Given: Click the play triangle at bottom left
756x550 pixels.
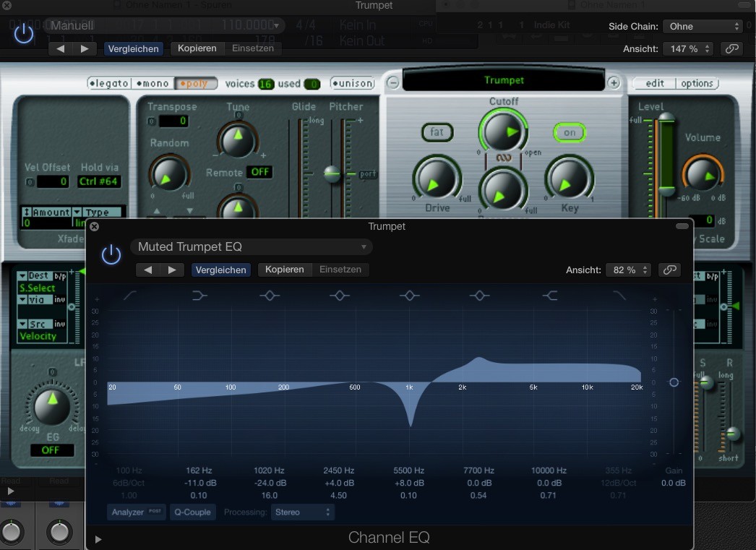Looking at the screenshot, I should [x=11, y=491].
